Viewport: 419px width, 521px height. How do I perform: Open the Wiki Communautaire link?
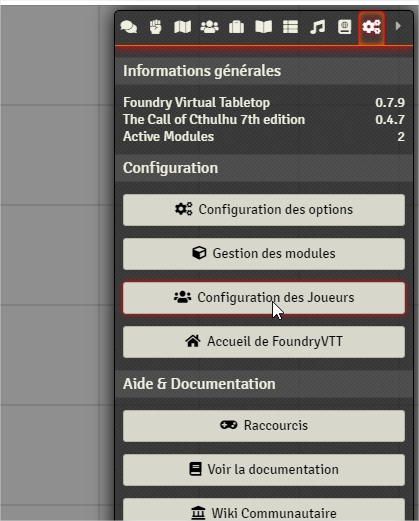tap(264, 510)
